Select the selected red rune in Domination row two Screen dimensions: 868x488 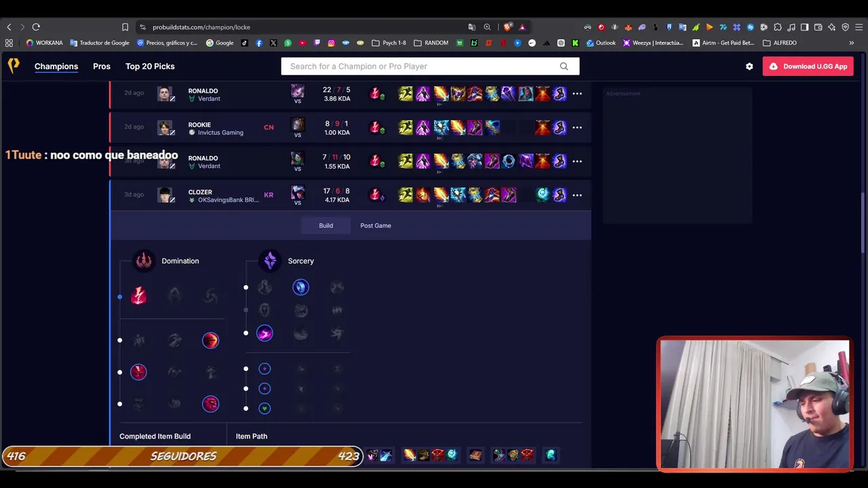coord(210,340)
